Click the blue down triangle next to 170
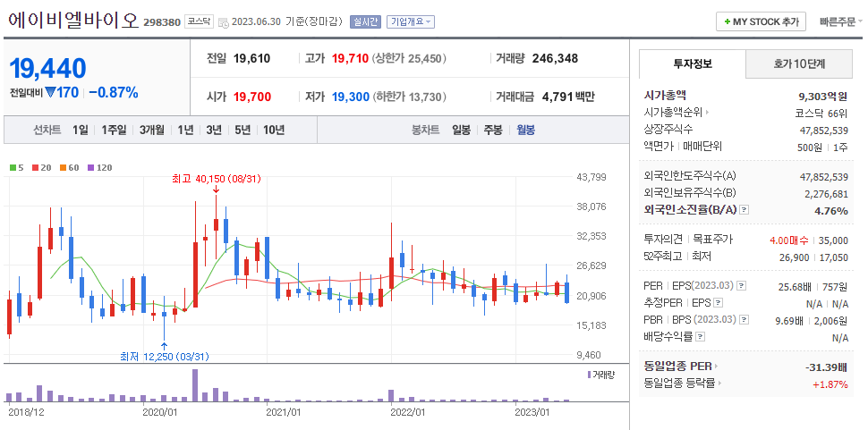 (50, 92)
